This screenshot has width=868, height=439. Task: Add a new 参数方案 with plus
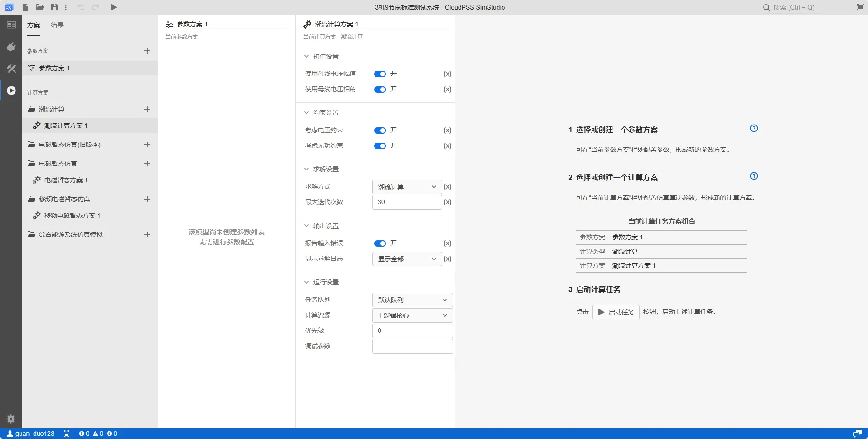tap(147, 51)
